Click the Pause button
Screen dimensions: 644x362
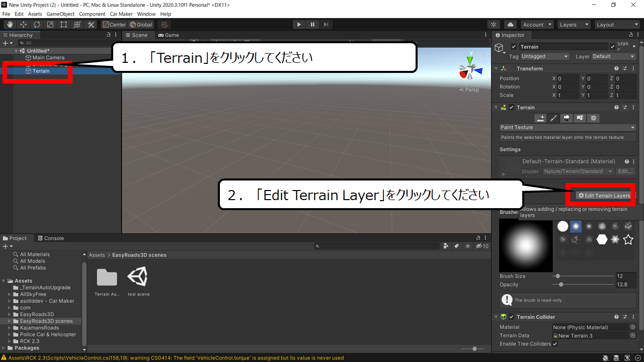point(312,25)
